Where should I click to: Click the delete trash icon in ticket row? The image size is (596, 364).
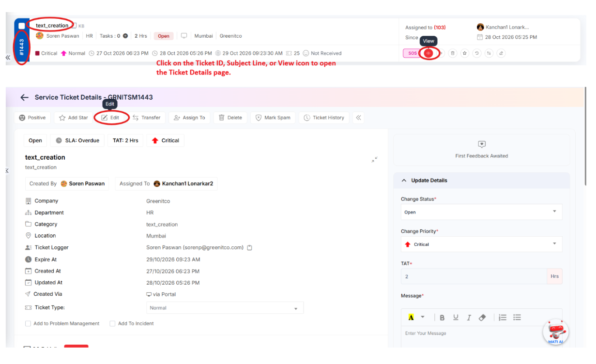tap(453, 53)
